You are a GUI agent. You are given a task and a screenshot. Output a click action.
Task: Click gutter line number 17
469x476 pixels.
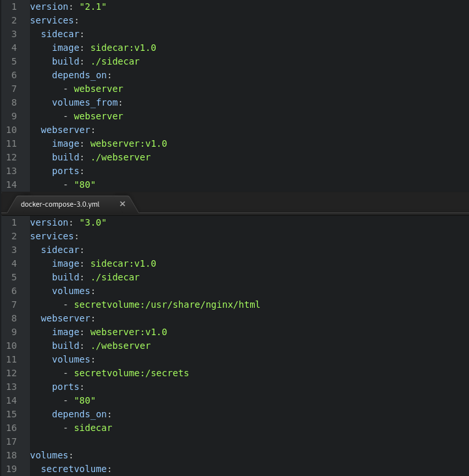[x=12, y=441]
